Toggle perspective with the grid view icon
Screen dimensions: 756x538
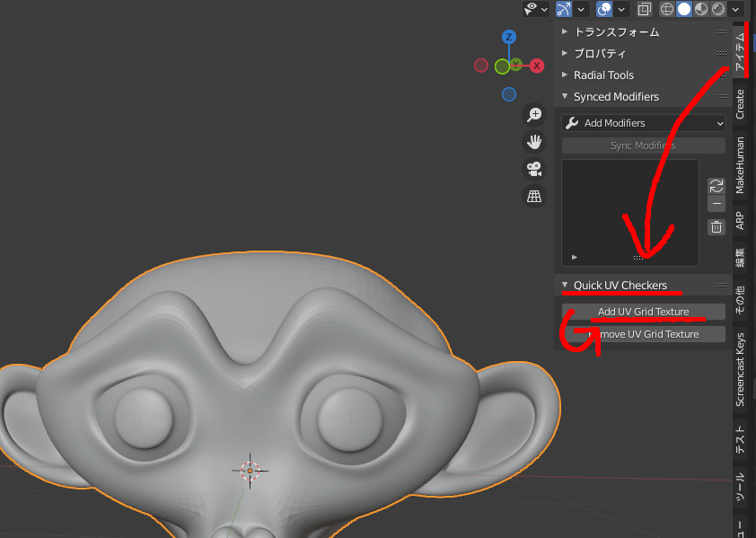(534, 195)
